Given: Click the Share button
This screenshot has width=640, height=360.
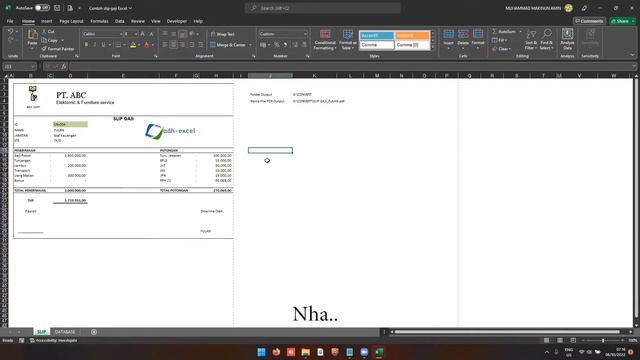Looking at the screenshot, I should [x=622, y=21].
